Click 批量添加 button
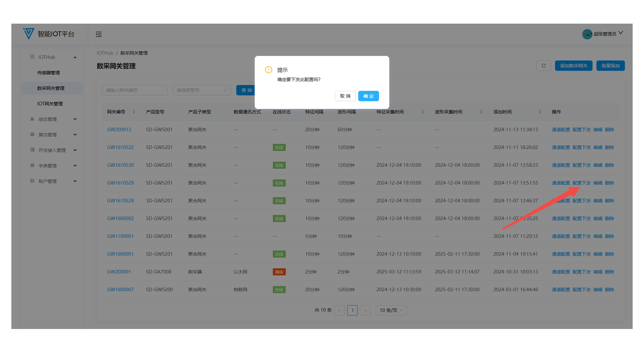Image resolution: width=644 pixels, height=362 pixels. (610, 66)
